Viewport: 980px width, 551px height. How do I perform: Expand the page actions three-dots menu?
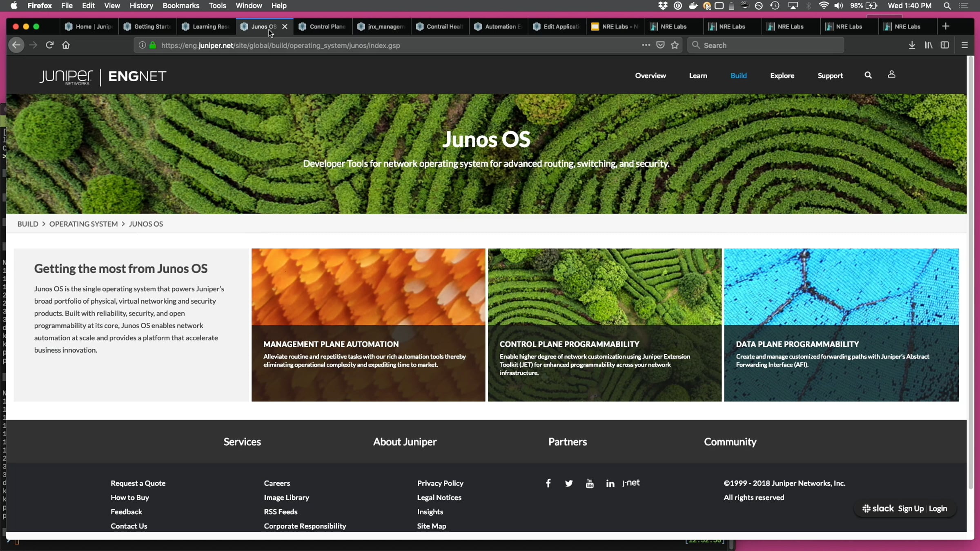pyautogui.click(x=646, y=45)
